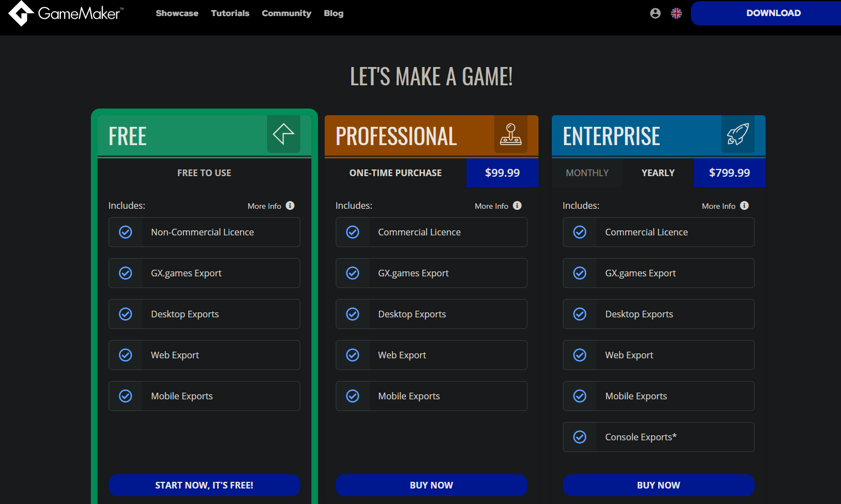Click the More Info icon in Professional plan
Screen dimensions: 841x504
pyautogui.click(x=517, y=205)
